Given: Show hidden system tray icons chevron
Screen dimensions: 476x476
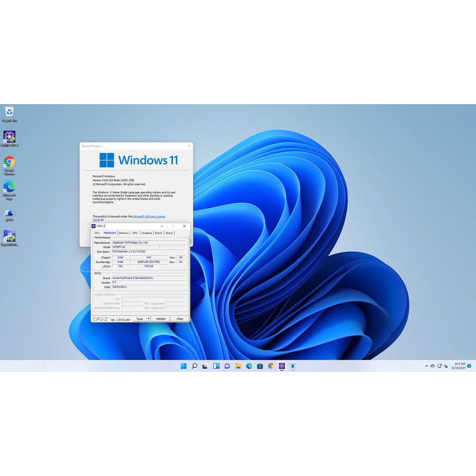Looking at the screenshot, I should point(427,366).
